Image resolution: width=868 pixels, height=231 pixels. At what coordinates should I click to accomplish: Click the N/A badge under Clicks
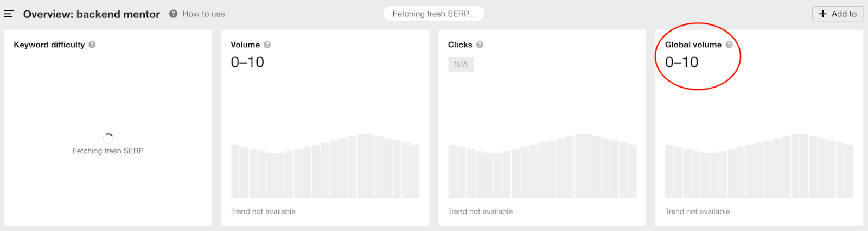(461, 64)
